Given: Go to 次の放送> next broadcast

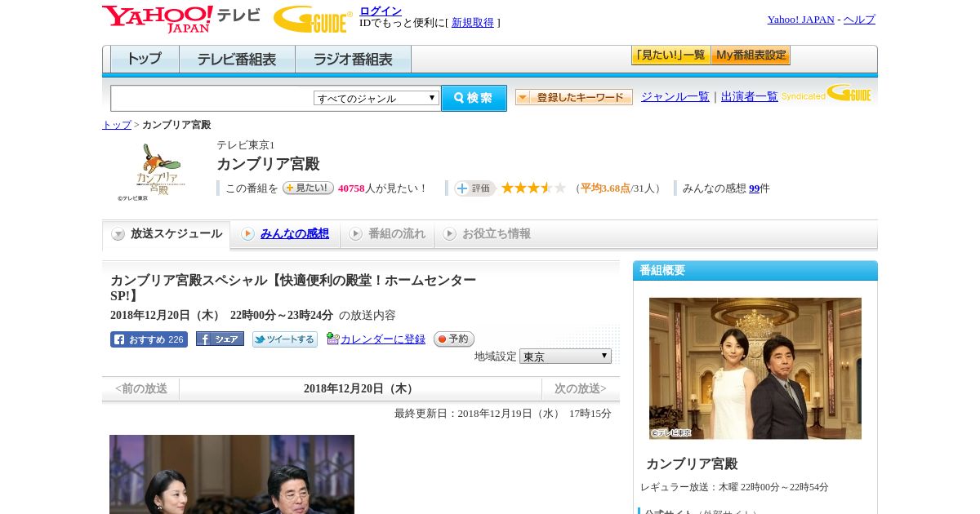Looking at the screenshot, I should point(581,388).
